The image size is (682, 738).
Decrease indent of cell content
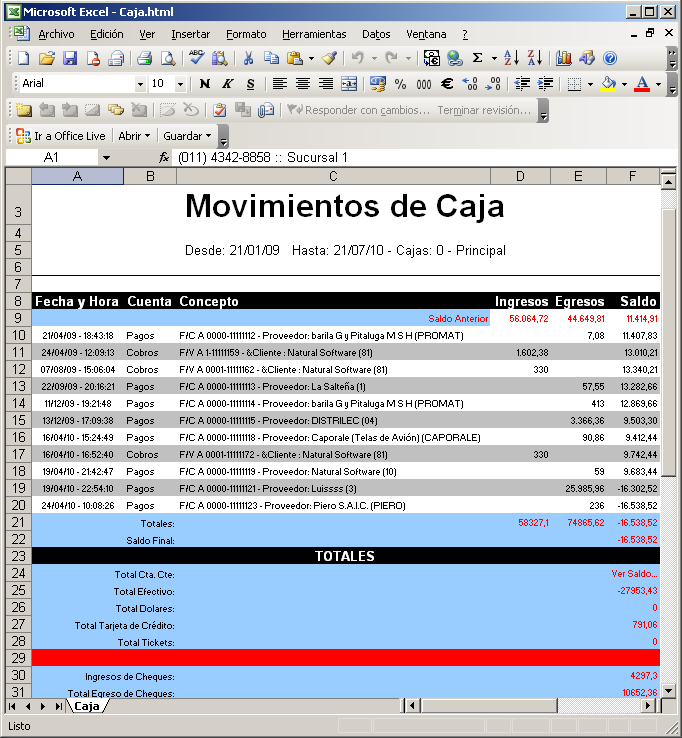tap(522, 84)
